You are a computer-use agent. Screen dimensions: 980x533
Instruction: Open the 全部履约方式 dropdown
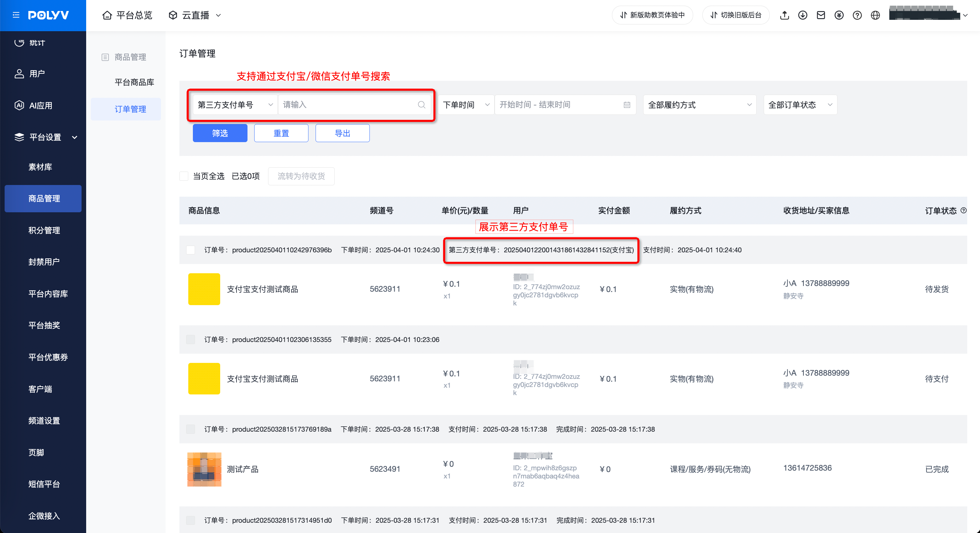(x=700, y=105)
